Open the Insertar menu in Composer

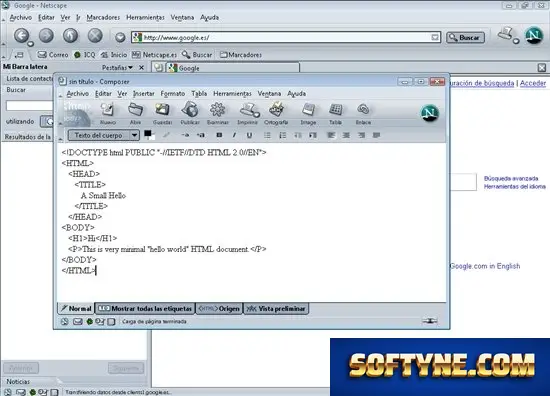click(143, 94)
